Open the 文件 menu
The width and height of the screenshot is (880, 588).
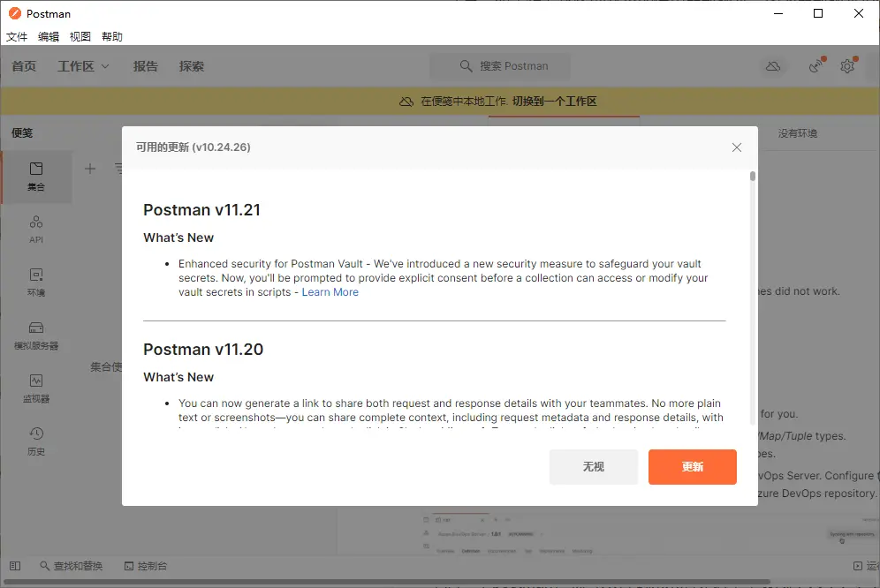click(x=17, y=36)
